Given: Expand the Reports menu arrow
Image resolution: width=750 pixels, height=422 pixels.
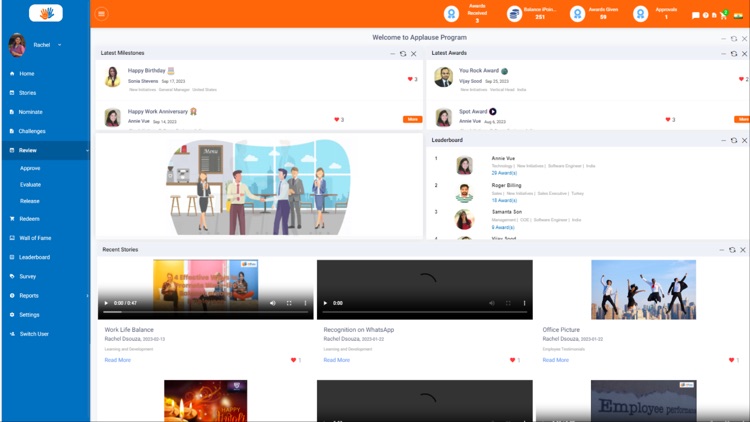Looking at the screenshot, I should 87,296.
